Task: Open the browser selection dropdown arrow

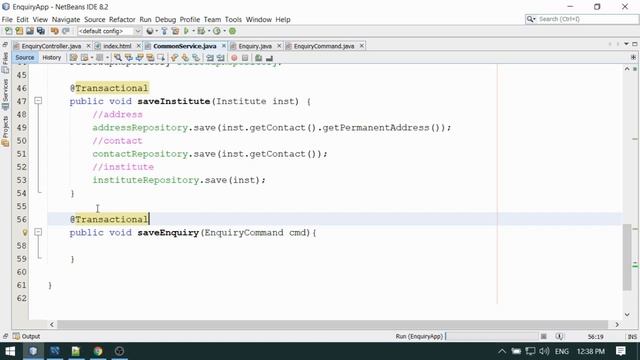Action: click(x=157, y=31)
